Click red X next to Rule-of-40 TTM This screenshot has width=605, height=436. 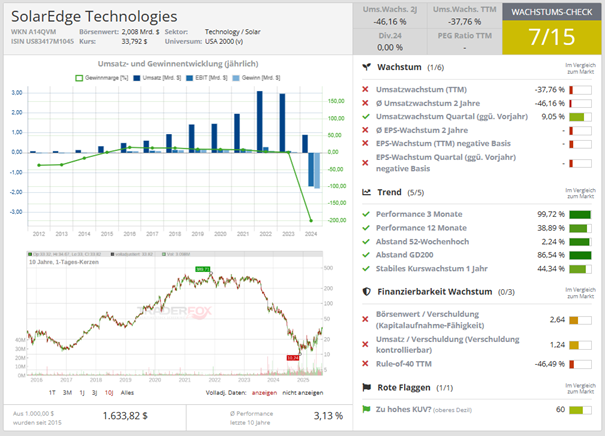pos(365,363)
